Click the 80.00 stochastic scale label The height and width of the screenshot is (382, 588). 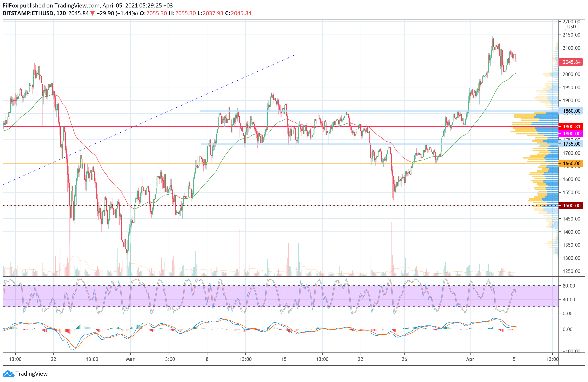[569, 286]
